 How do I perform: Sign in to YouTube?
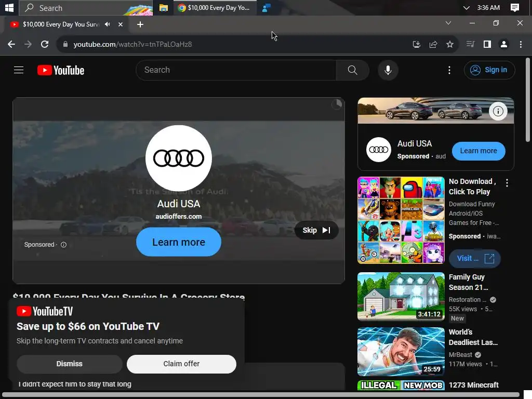click(489, 70)
